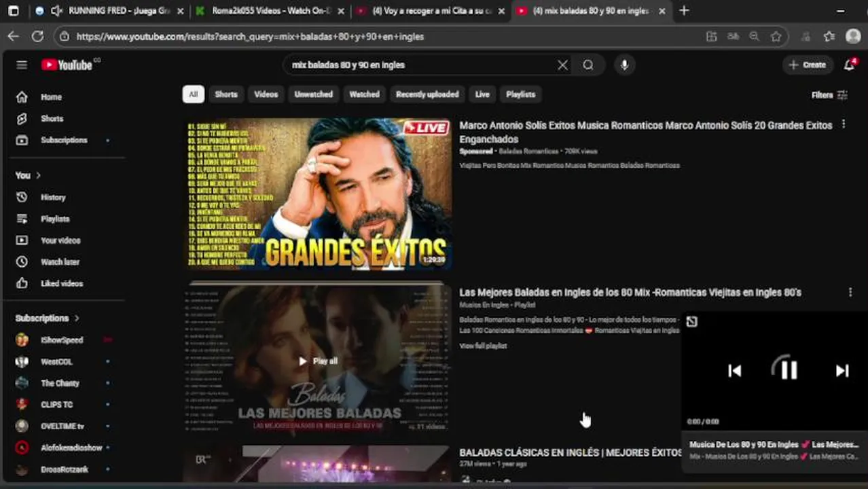Switch to the Roma2k055 Videos browser tab
The width and height of the screenshot is (868, 489).
coord(270,11)
